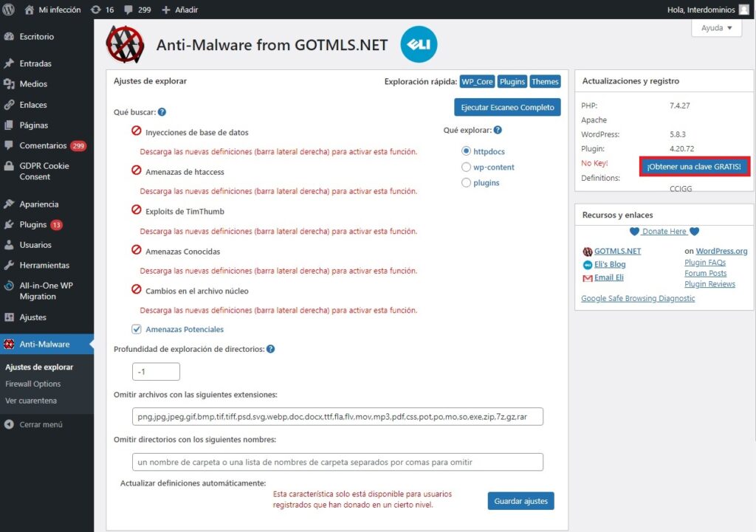Viewport: 756px width, 532px height.
Task: Click the skip file extensions input field
Action: [337, 417]
